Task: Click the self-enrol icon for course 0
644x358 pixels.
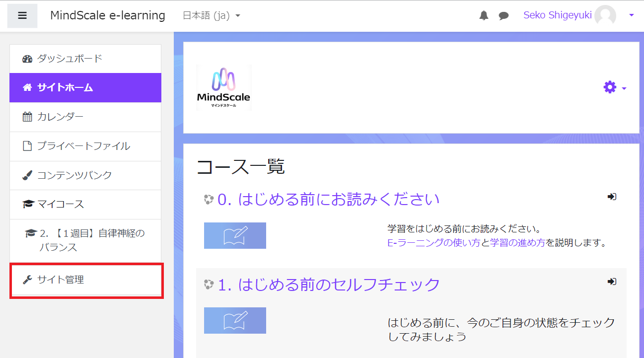Action: click(x=612, y=197)
